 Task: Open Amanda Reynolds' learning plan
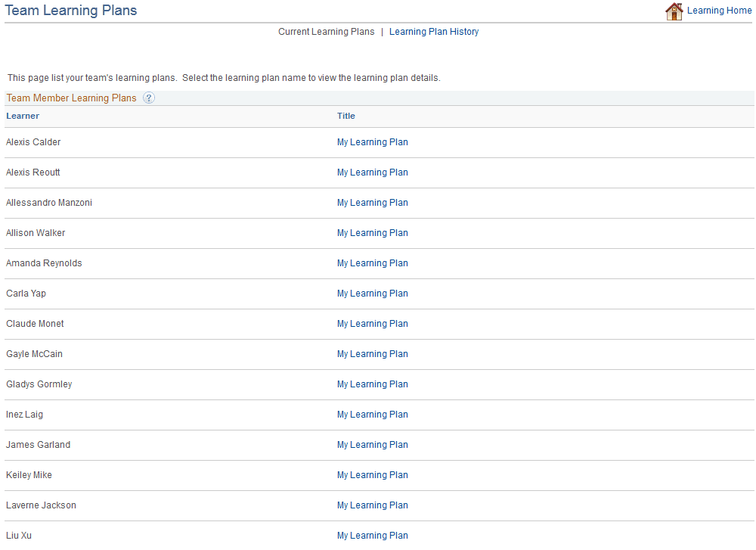click(372, 263)
